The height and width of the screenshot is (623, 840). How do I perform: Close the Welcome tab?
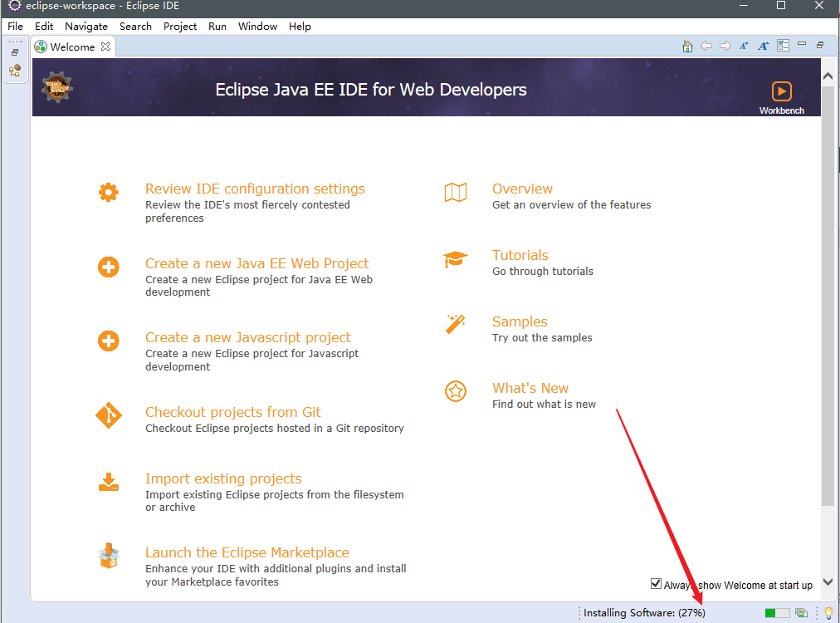pyautogui.click(x=105, y=47)
